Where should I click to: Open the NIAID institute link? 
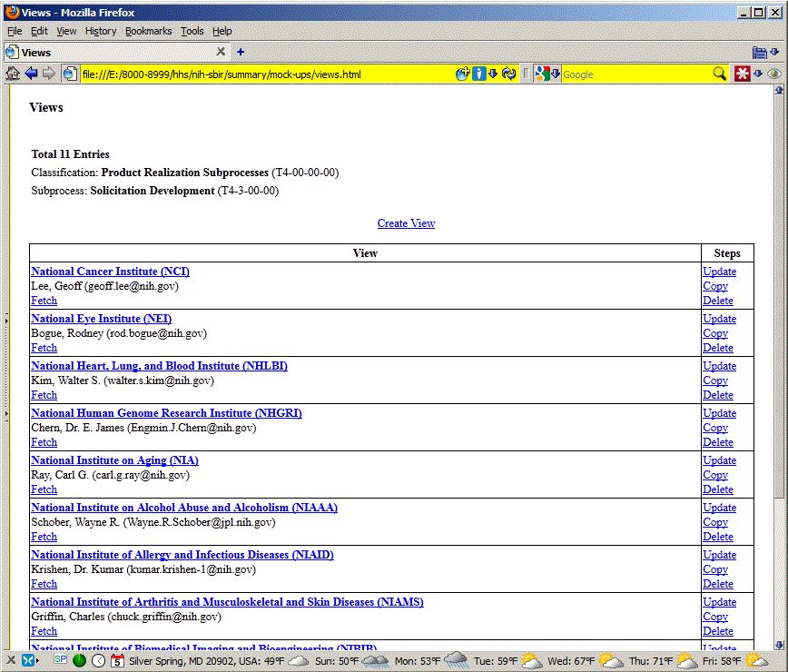tap(182, 555)
